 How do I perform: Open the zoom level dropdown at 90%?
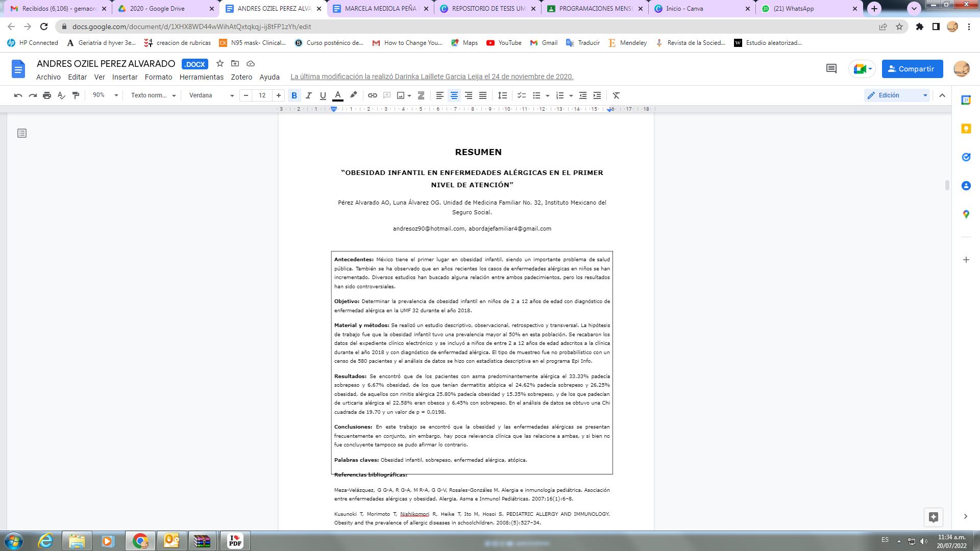pos(105,95)
